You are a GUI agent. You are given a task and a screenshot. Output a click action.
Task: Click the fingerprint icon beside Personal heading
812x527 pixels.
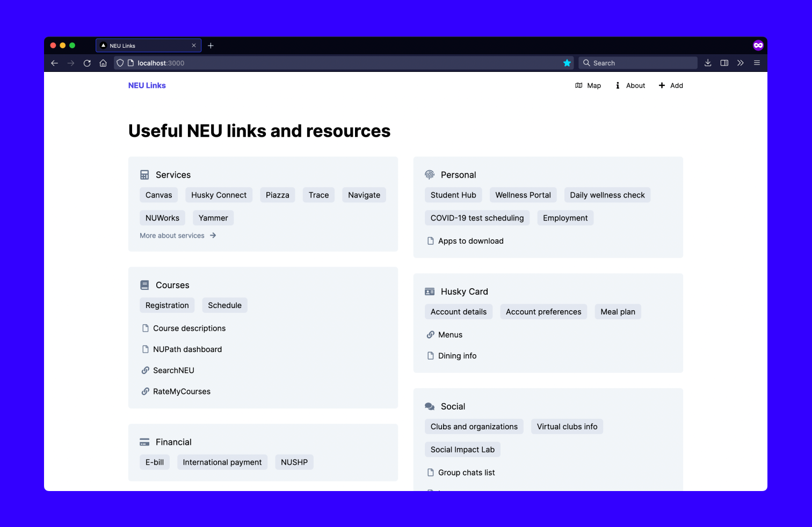coord(429,174)
